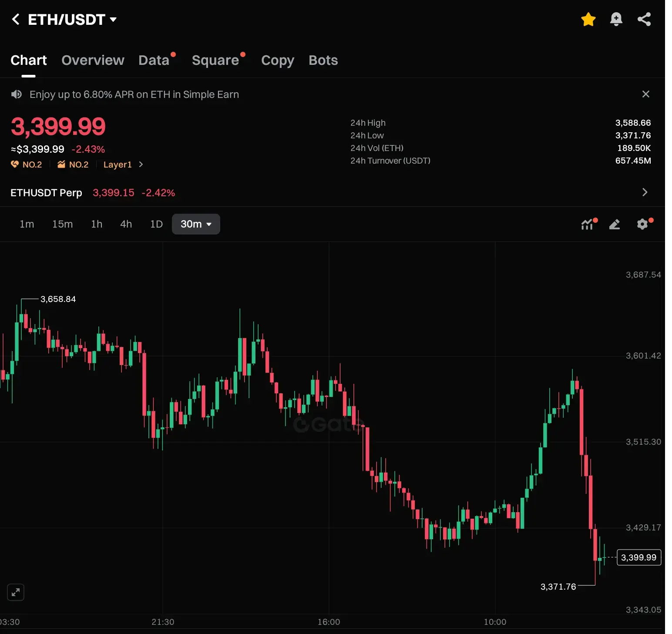Screen dimensions: 672x634
Task: Select the 1h timeframe
Action: [x=97, y=224]
